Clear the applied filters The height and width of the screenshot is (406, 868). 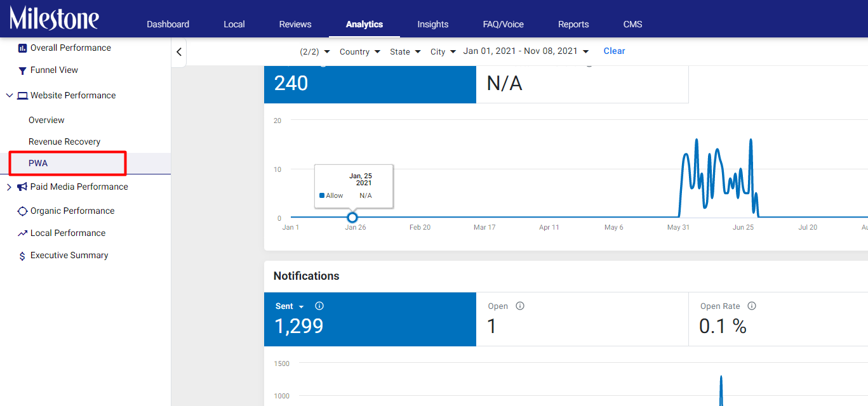click(614, 51)
